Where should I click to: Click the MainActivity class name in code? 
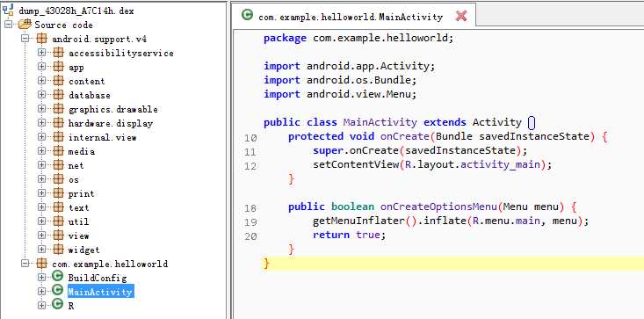pyautogui.click(x=380, y=122)
